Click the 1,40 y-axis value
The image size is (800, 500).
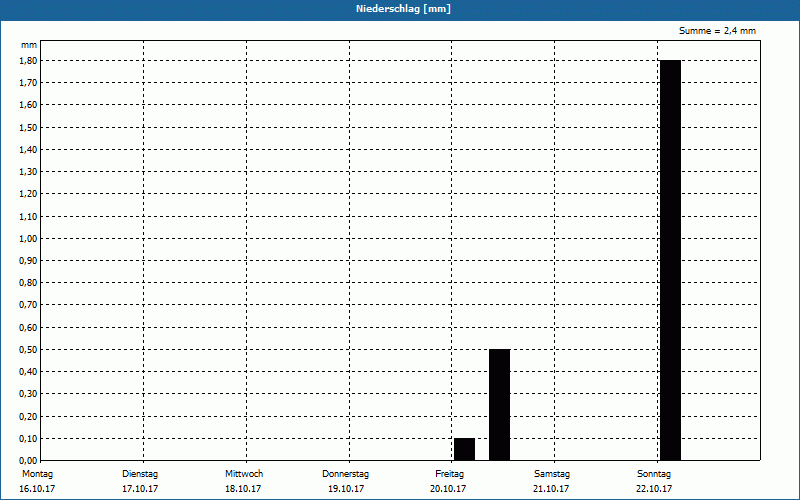pyautogui.click(x=28, y=149)
